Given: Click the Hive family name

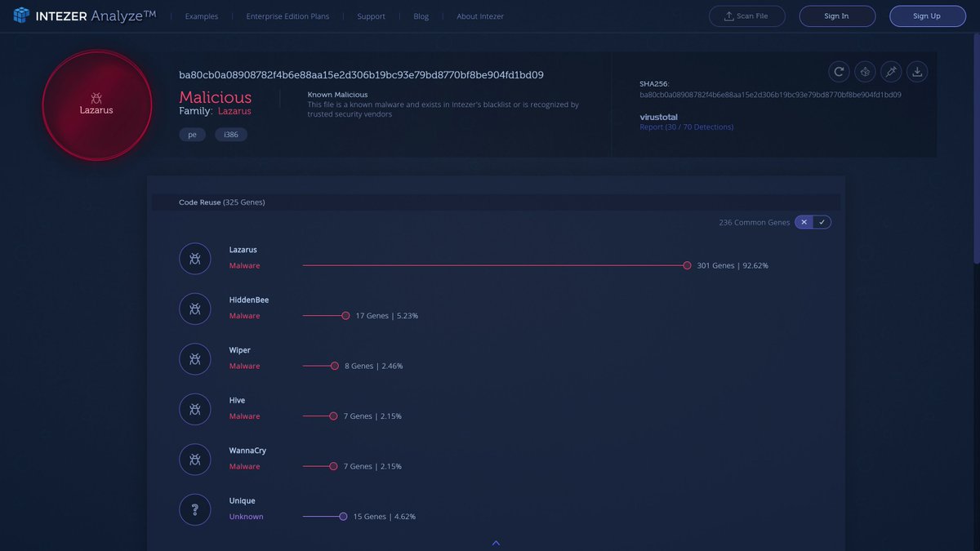Looking at the screenshot, I should 237,400.
